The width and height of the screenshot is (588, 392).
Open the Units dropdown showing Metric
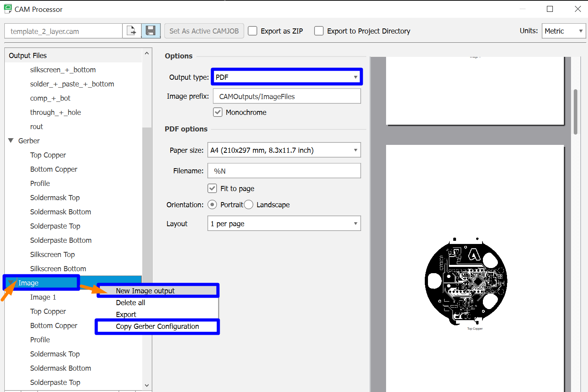(563, 30)
